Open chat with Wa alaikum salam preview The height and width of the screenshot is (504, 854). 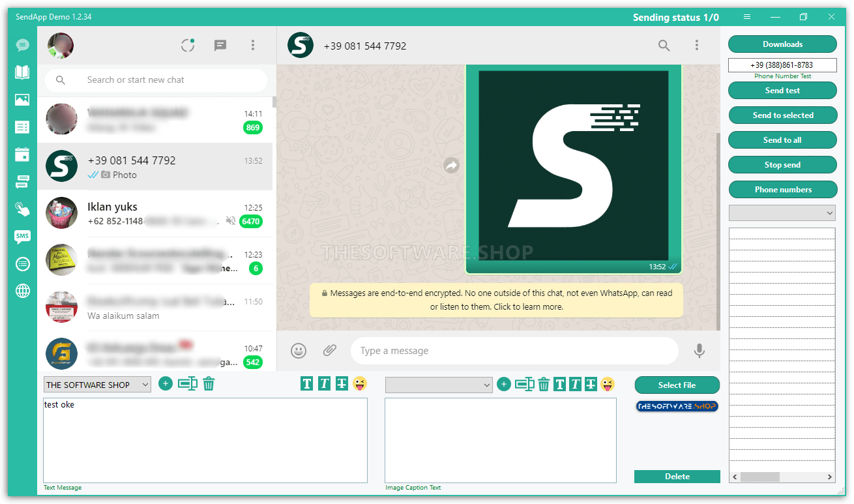155,308
